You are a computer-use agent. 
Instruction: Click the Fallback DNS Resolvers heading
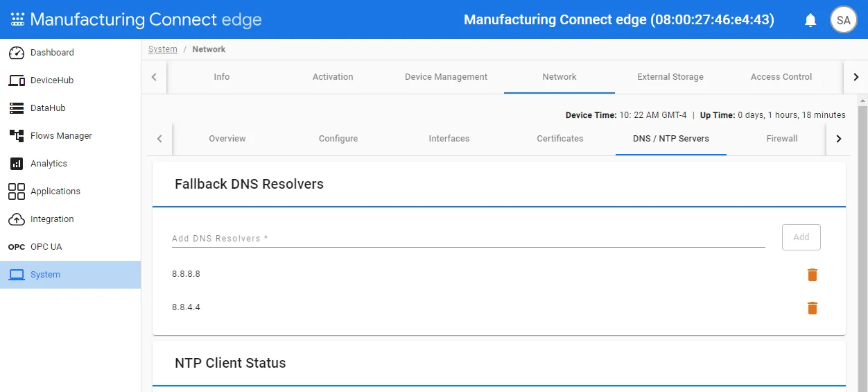click(x=249, y=184)
